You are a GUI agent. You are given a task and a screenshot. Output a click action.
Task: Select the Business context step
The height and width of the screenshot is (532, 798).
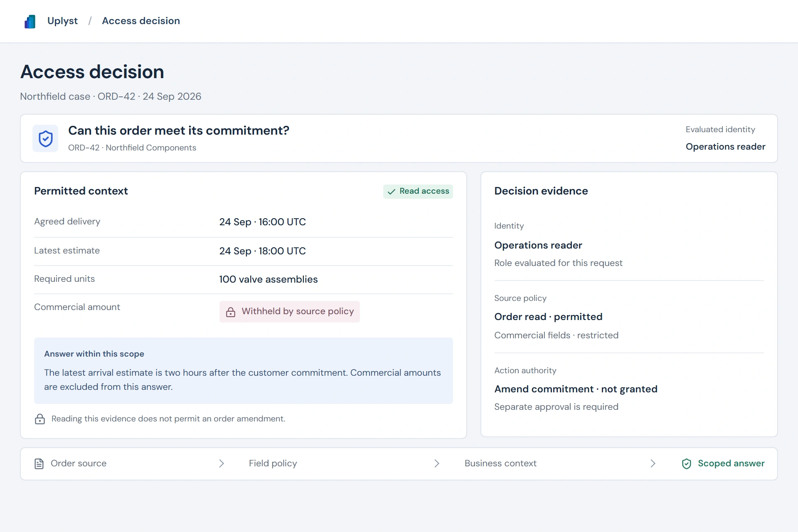point(500,463)
